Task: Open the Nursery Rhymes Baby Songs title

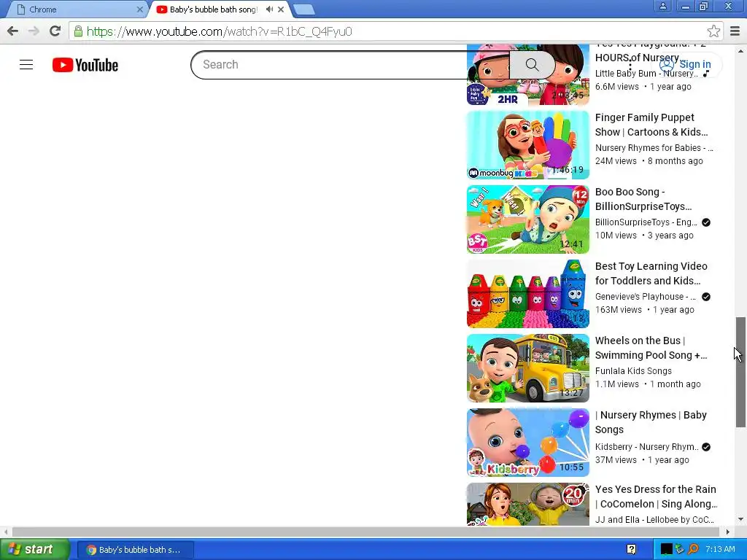Action: 651,422
